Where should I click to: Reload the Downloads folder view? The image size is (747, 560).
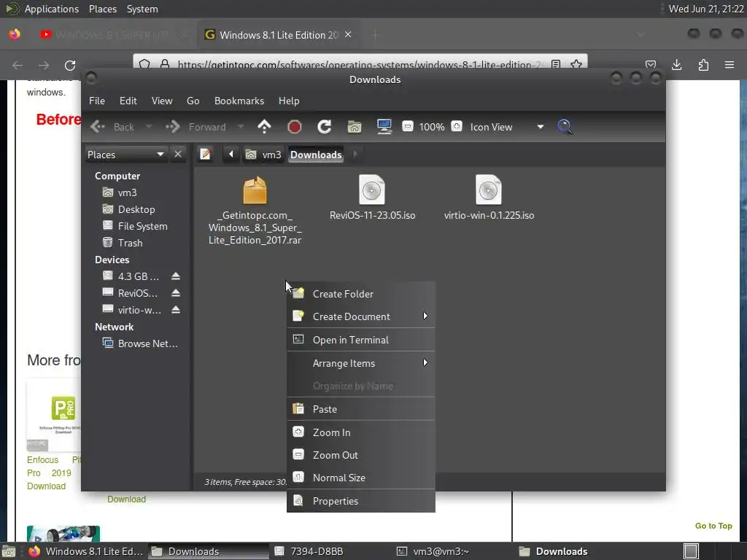325,127
